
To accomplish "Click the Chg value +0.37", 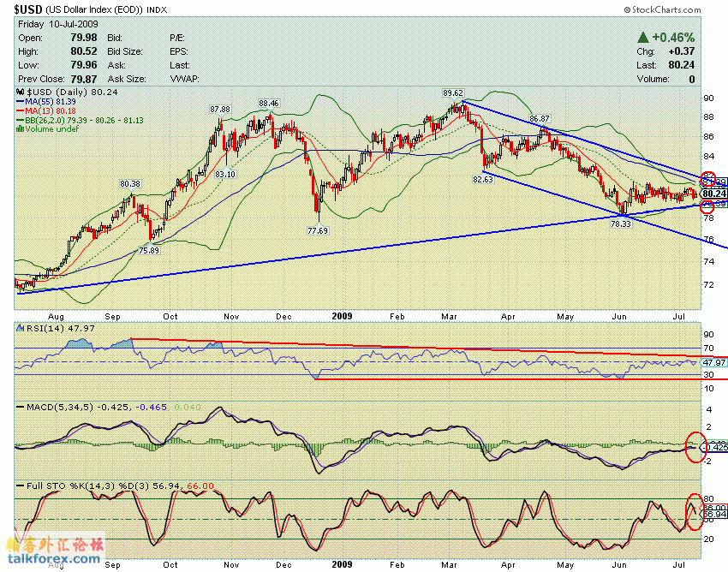I will coord(682,51).
